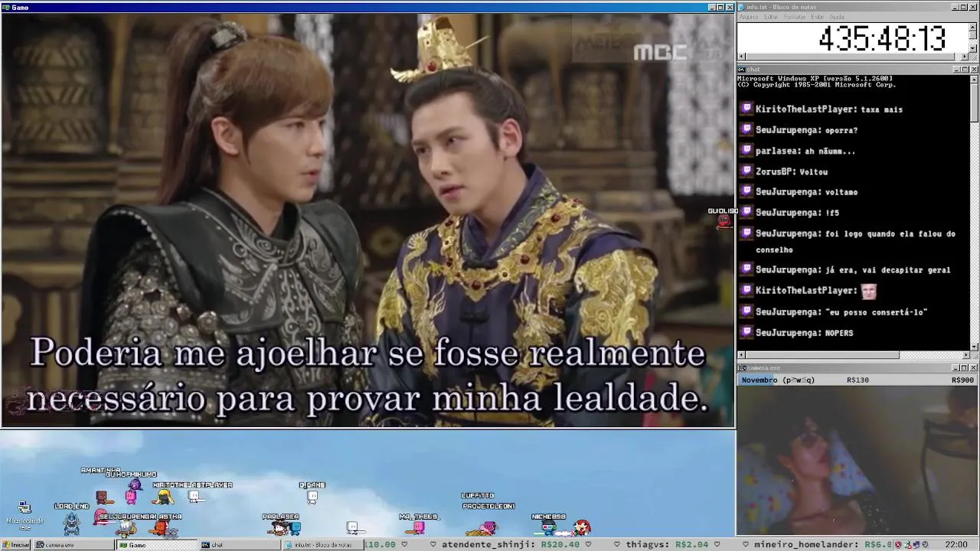This screenshot has width=980, height=551.
Task: Click the R$130 value in camera.exe
Action: pos(857,380)
